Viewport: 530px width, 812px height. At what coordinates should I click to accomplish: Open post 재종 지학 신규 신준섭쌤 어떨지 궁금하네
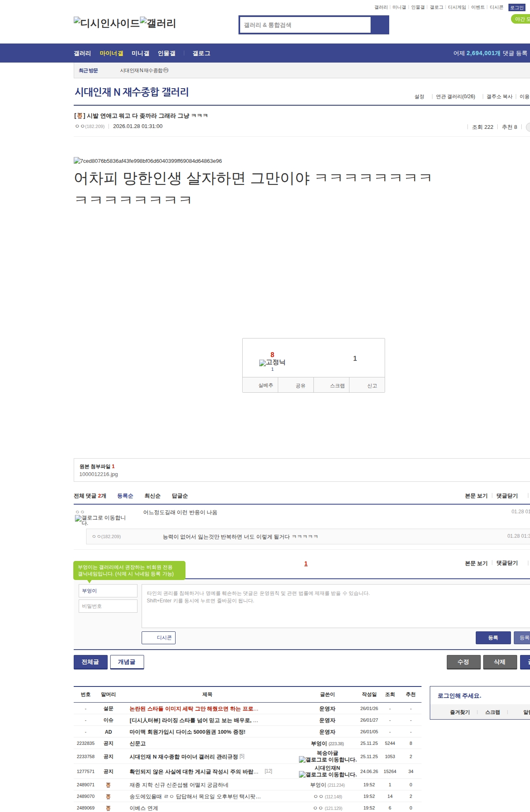point(179,785)
